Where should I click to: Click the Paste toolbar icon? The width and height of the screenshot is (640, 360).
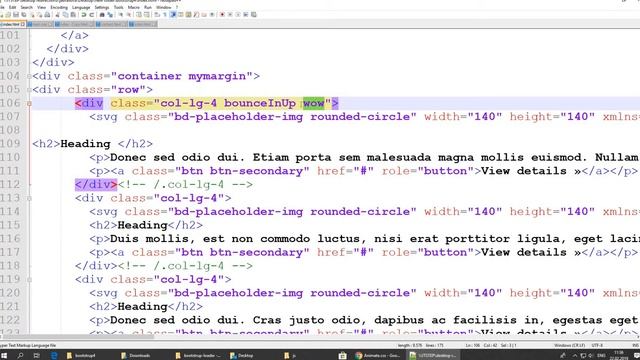tap(73, 15)
